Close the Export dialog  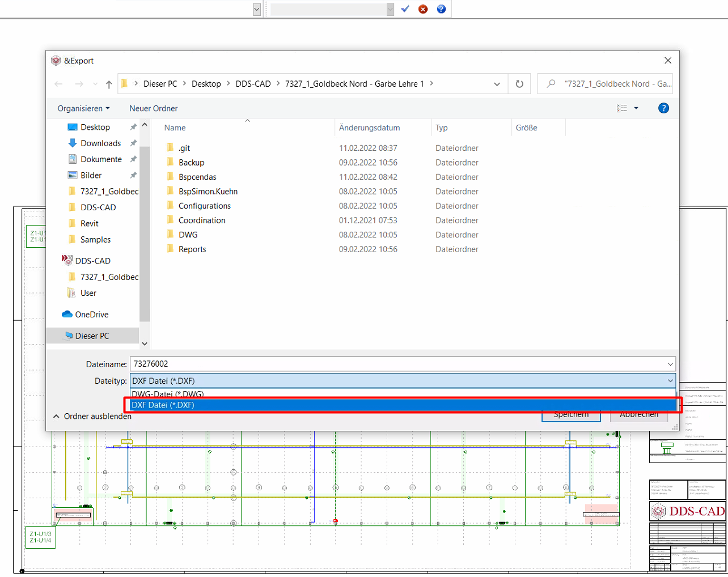click(668, 61)
